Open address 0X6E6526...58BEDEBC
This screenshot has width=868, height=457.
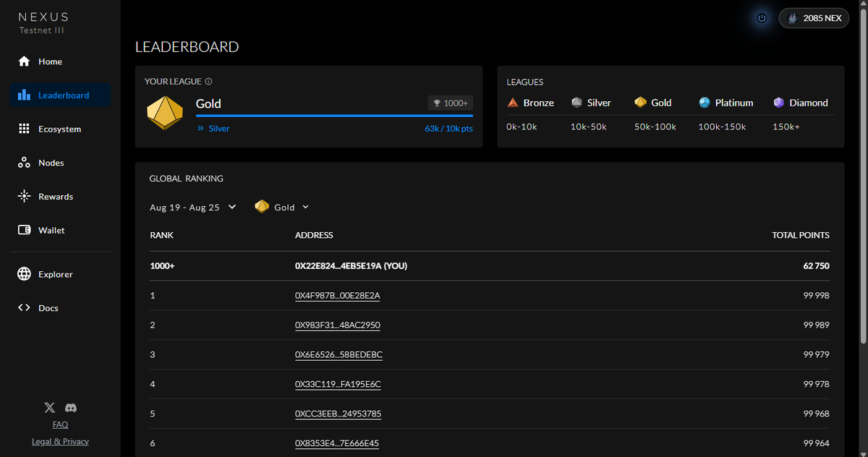click(339, 354)
